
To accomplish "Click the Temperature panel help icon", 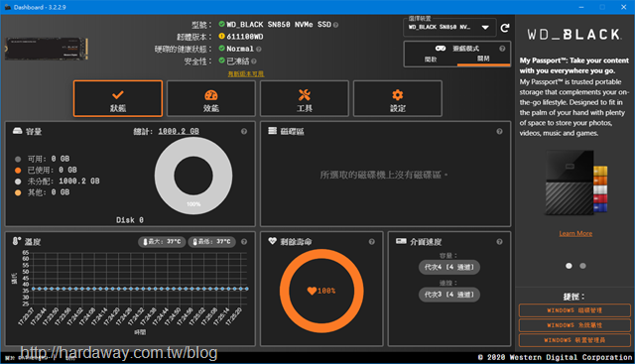I will click(244, 242).
